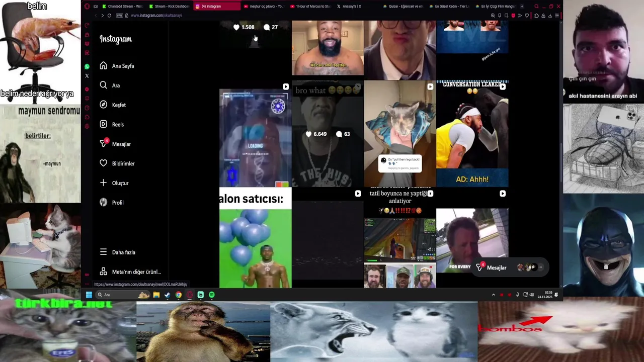The width and height of the screenshot is (644, 362).
Task: Show hidden tray icons chevron
Action: point(493,295)
